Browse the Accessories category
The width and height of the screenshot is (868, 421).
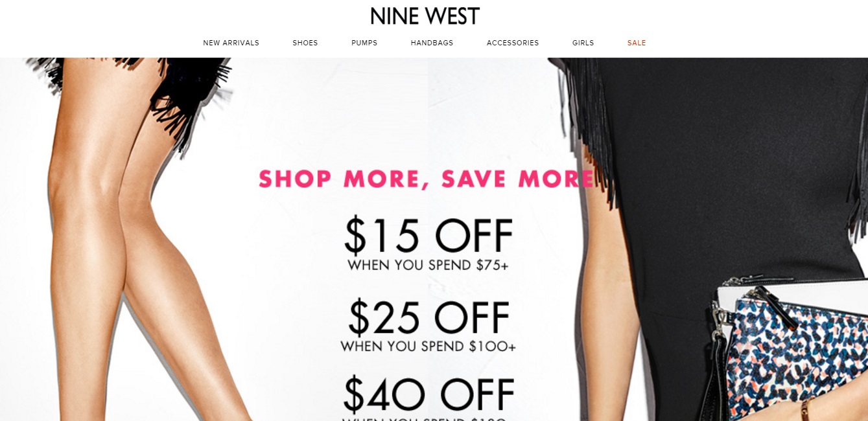point(513,43)
